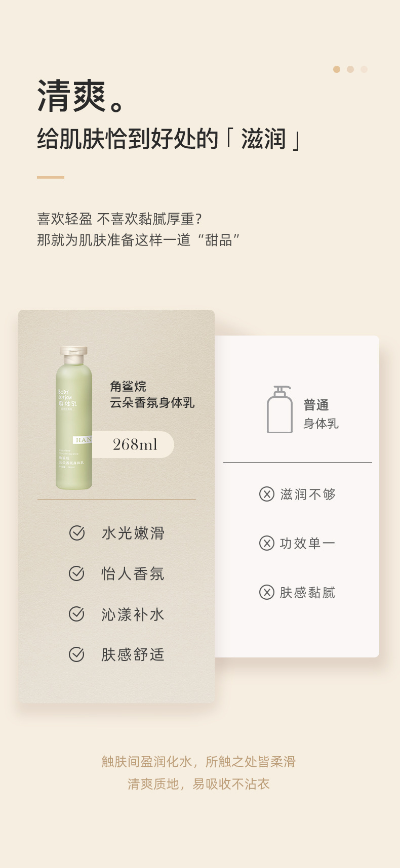Click the green body lotion bottle image
The width and height of the screenshot is (400, 868).
coord(74,418)
